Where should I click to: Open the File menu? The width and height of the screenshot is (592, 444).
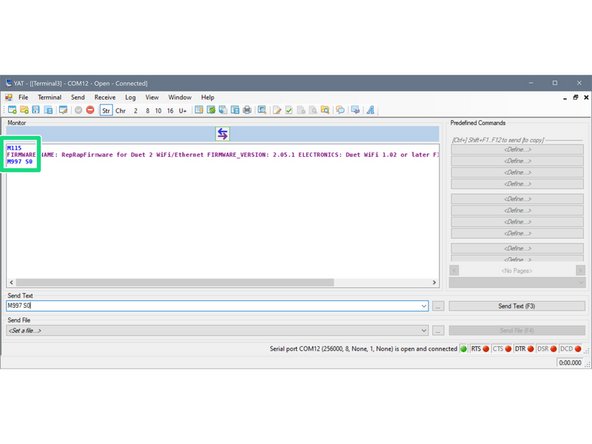click(x=23, y=97)
